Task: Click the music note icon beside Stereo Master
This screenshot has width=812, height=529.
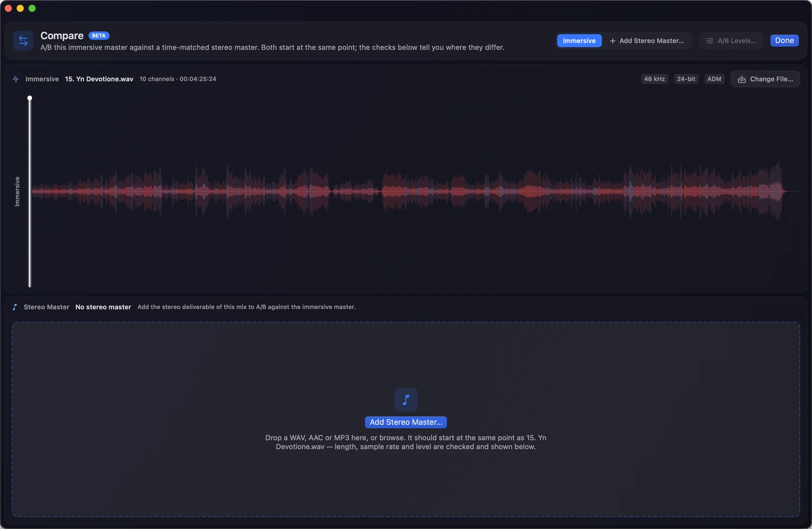Action: [15, 307]
